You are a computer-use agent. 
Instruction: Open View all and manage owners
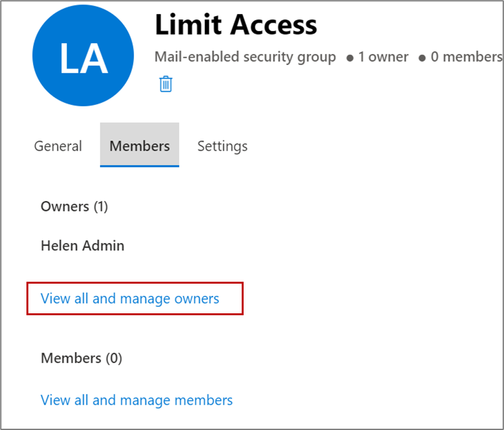130,298
